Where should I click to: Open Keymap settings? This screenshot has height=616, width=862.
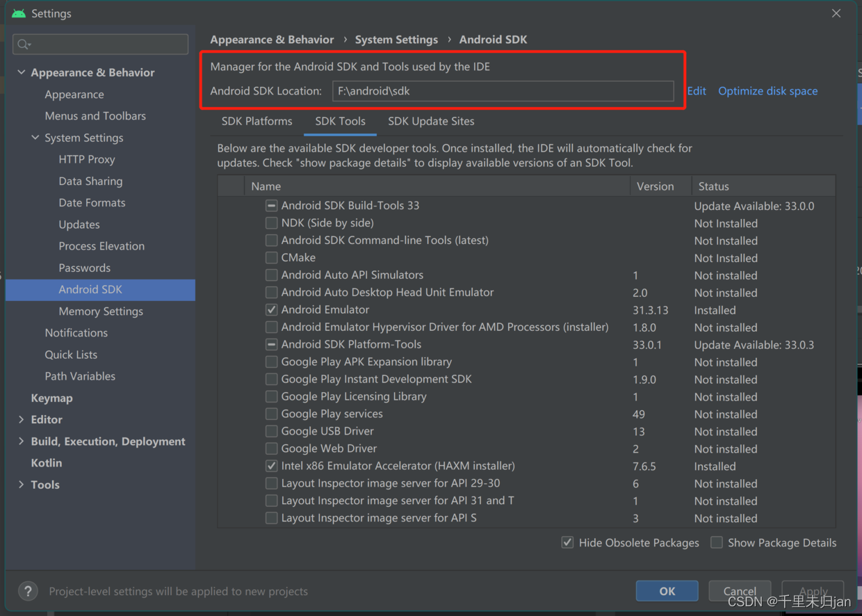tap(51, 398)
